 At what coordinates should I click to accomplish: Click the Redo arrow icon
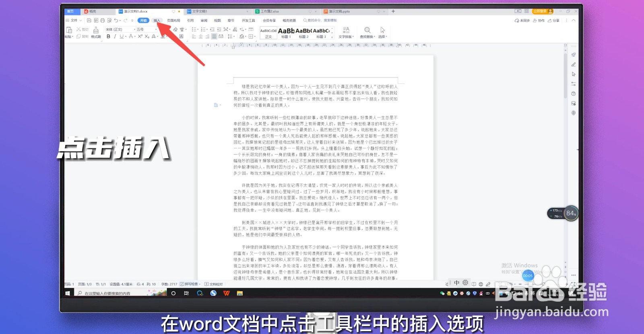point(126,20)
